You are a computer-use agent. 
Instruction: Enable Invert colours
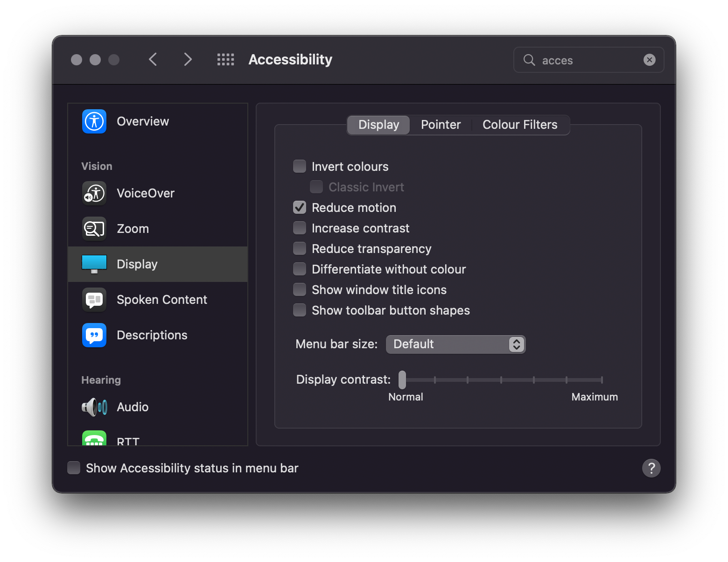pyautogui.click(x=299, y=166)
